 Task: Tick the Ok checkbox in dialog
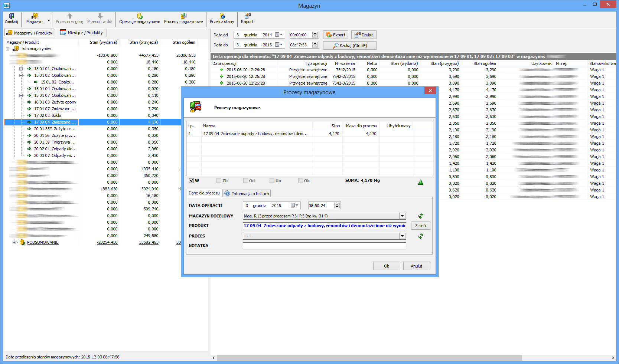click(301, 181)
